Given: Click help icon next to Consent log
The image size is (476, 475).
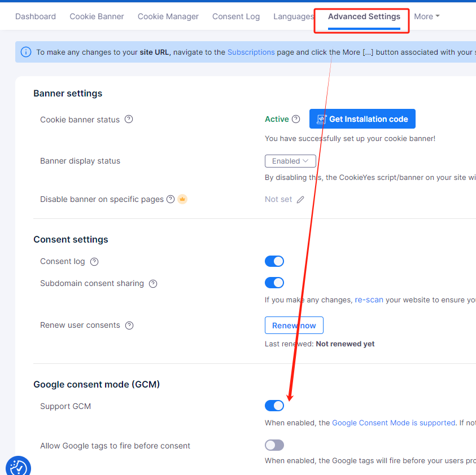Looking at the screenshot, I should click(94, 262).
